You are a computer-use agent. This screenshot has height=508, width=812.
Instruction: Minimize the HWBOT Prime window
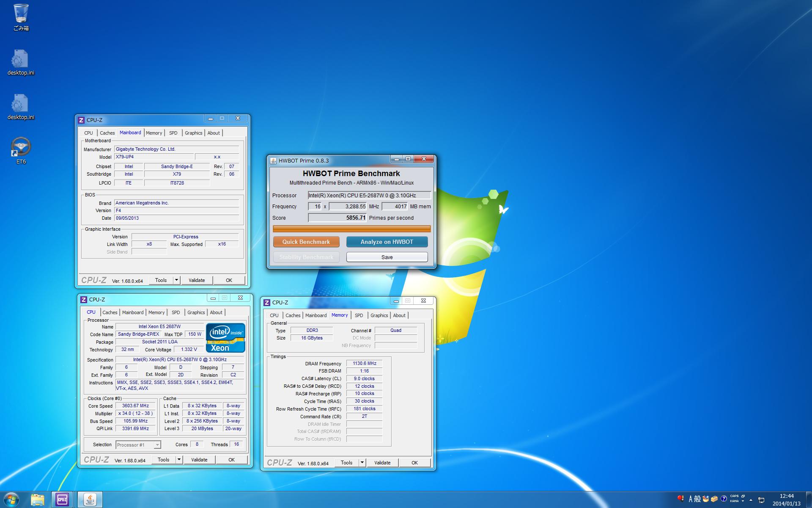point(396,159)
